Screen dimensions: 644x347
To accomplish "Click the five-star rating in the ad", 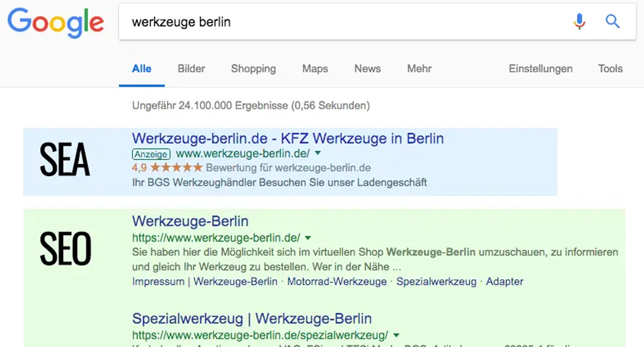I will [x=176, y=168].
